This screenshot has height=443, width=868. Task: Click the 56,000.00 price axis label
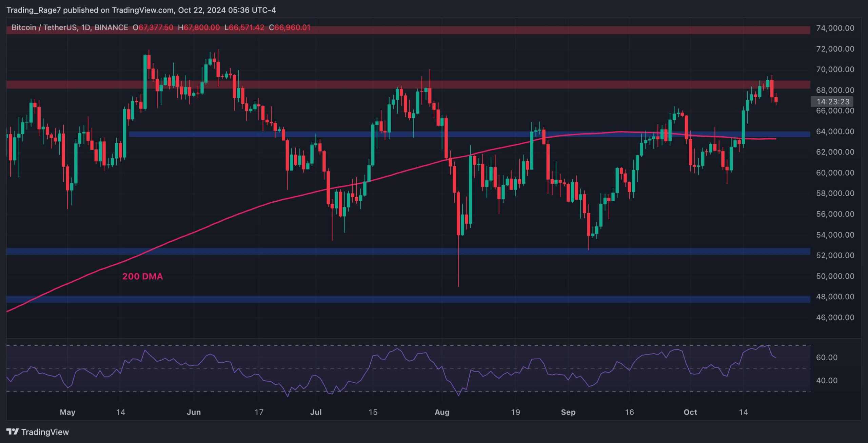click(835, 214)
